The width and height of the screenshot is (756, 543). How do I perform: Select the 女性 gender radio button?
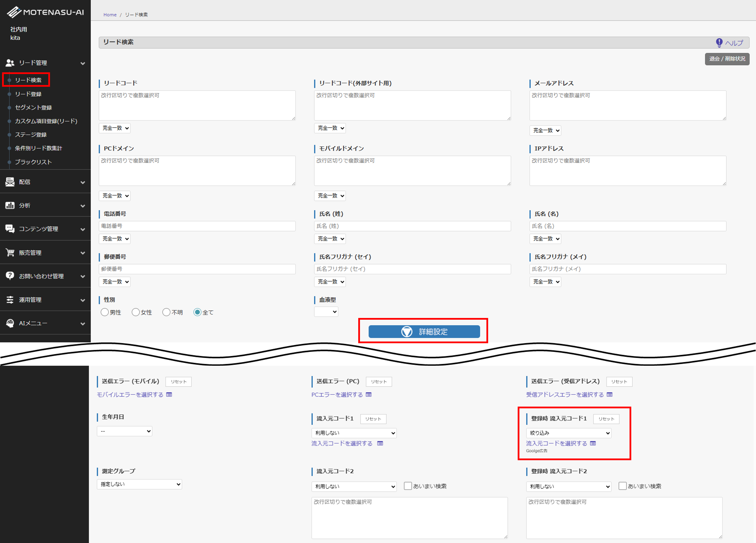click(135, 312)
